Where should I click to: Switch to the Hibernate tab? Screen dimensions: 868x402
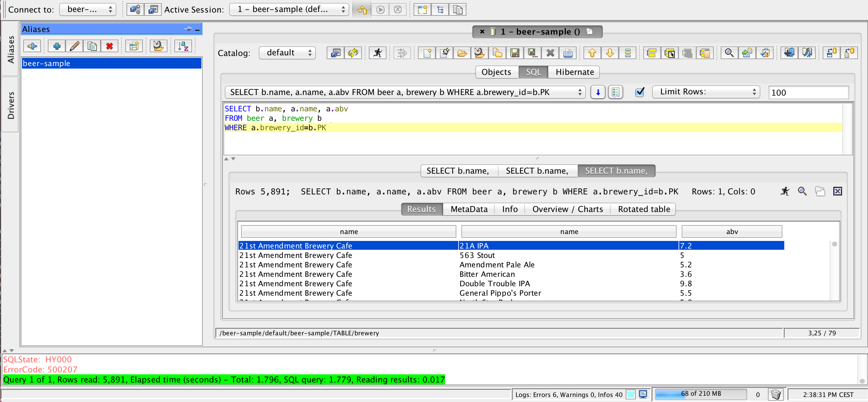(574, 72)
